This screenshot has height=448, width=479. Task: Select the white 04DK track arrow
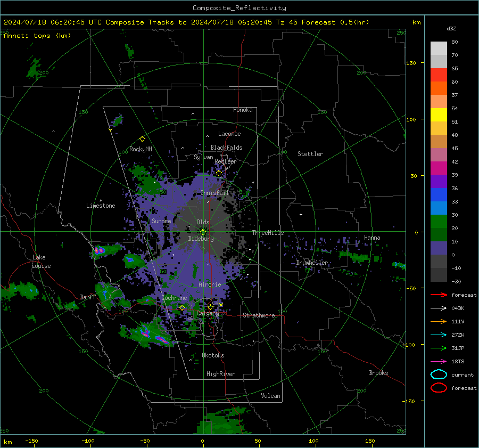(x=439, y=308)
